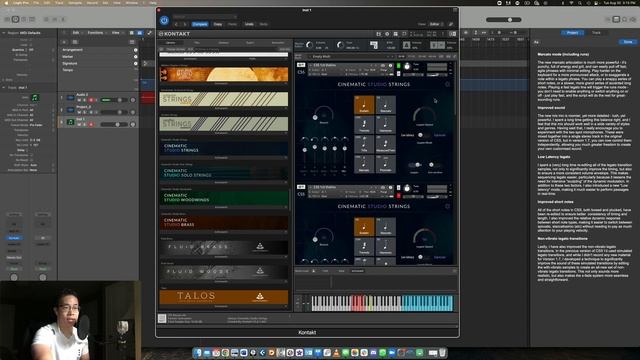
Task: Open the Cinematic Studio Solo Strings library
Action: [224, 173]
